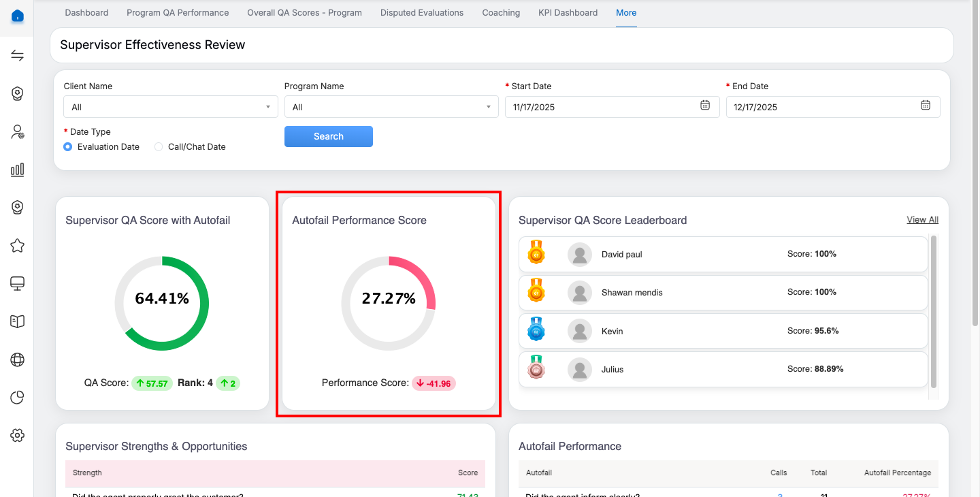
Task: Select the Call/Chat Date radio button
Action: (x=159, y=147)
